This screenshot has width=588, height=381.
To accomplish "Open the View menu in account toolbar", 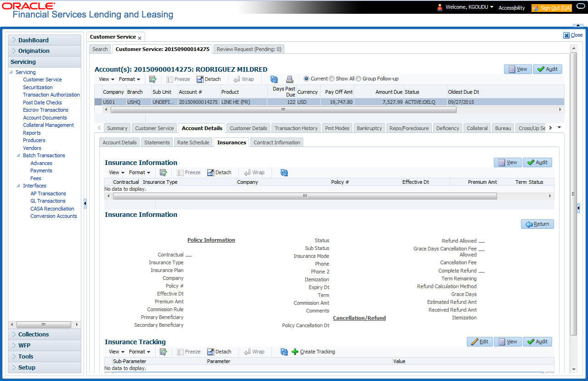I will [107, 79].
